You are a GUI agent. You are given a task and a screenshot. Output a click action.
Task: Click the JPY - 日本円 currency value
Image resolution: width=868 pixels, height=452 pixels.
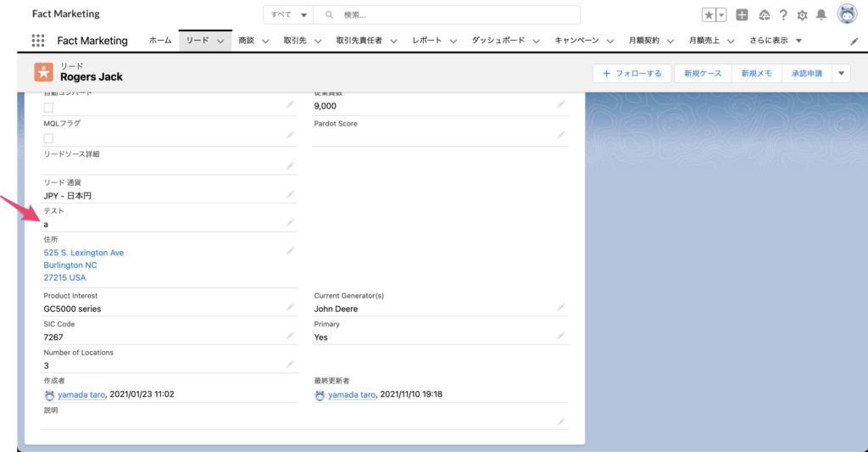pos(68,196)
